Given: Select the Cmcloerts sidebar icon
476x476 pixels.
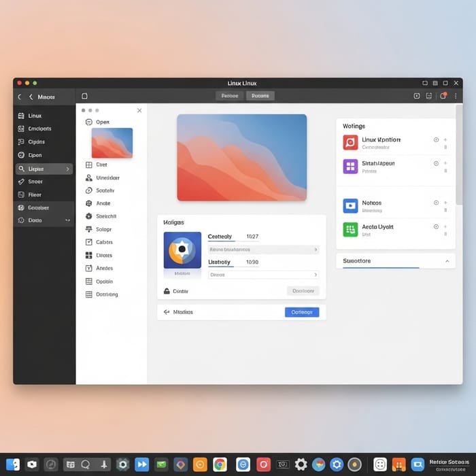Looking at the screenshot, I should click(21, 129).
